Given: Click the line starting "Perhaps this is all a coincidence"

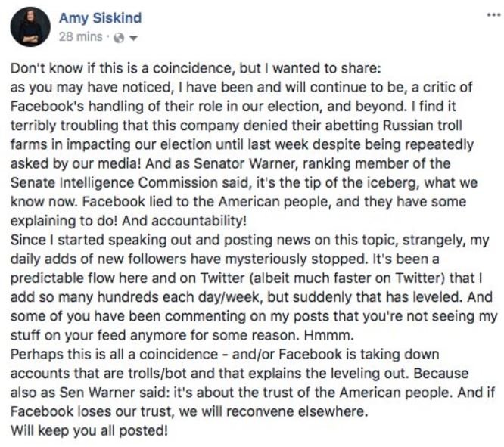Looking at the screenshot, I should [225, 355].
